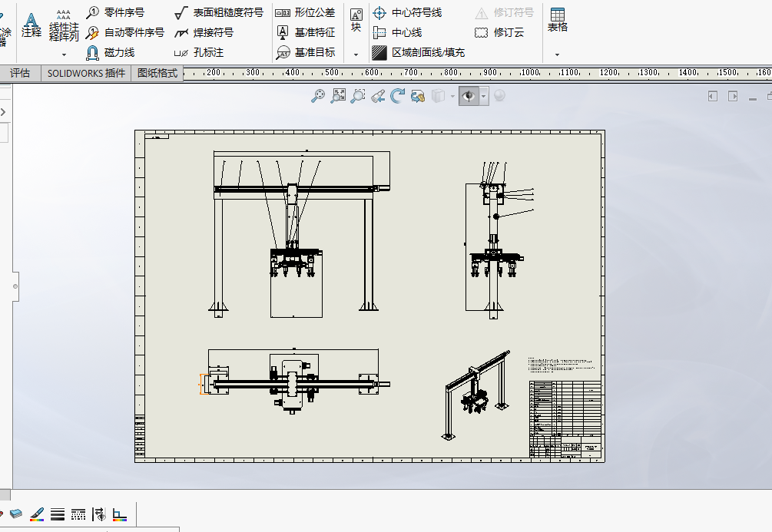The image size is (772, 532).
Task: Open the 形位公差 geometric tolerance tool
Action: click(305, 12)
